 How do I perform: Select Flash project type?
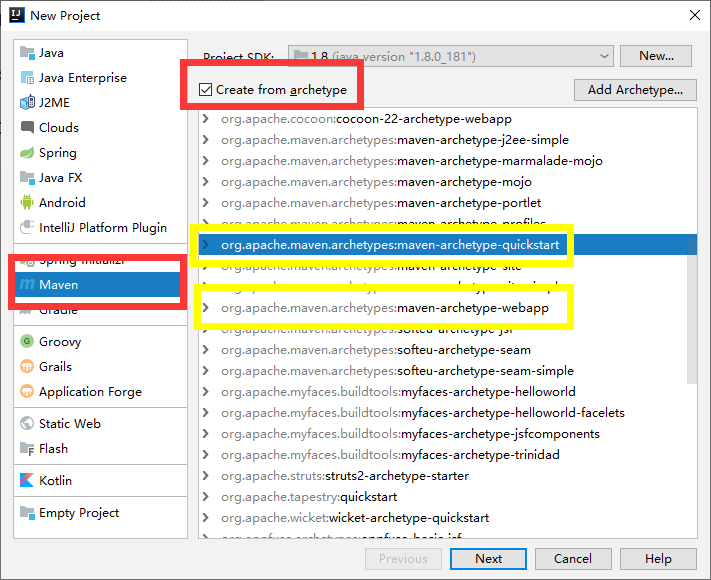coord(100,448)
